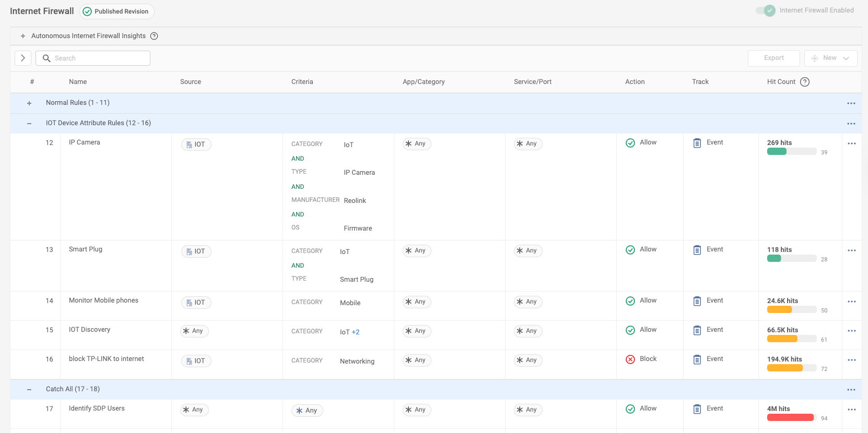The width and height of the screenshot is (868, 433).
Task: Toggle Internet Firewall Enabled switch
Action: tap(766, 10)
